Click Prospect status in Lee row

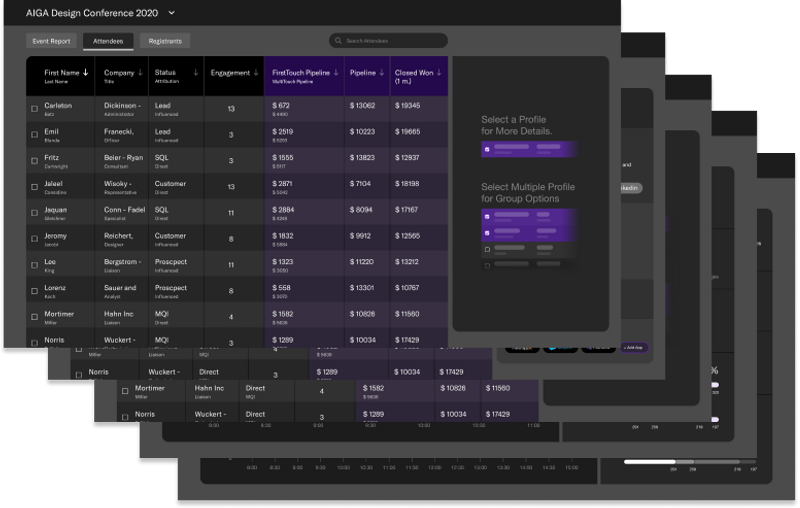170,262
